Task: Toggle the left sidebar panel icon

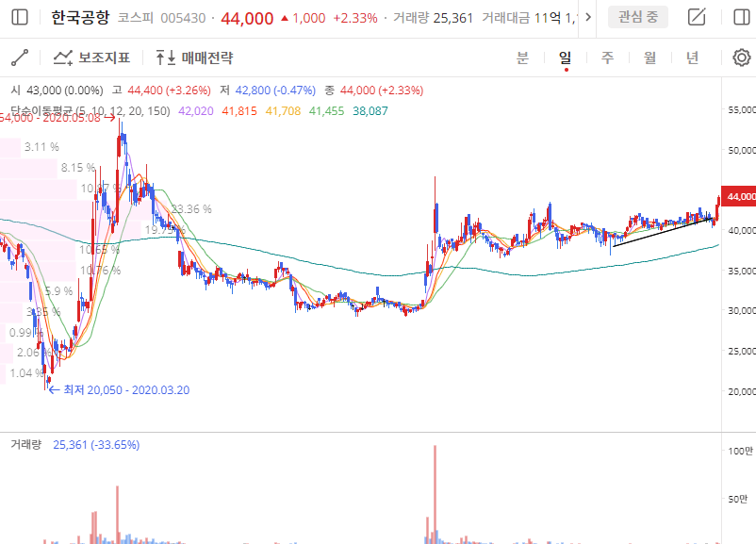Action: point(20,18)
